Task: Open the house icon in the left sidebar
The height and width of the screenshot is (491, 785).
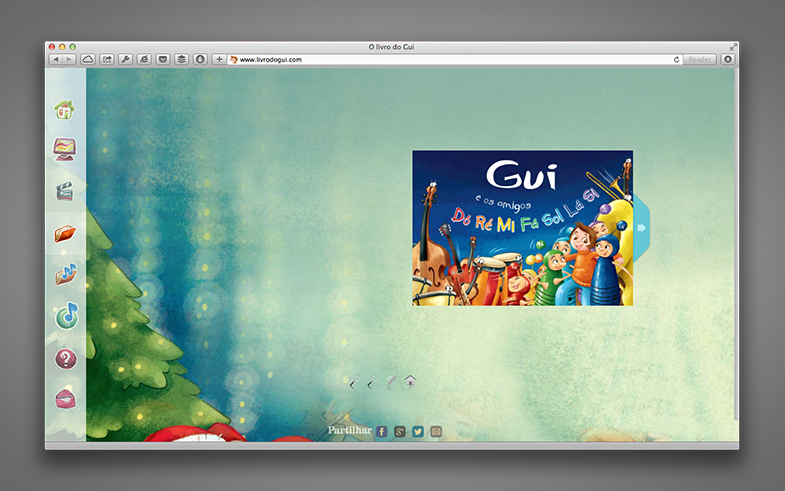Action: point(65,109)
